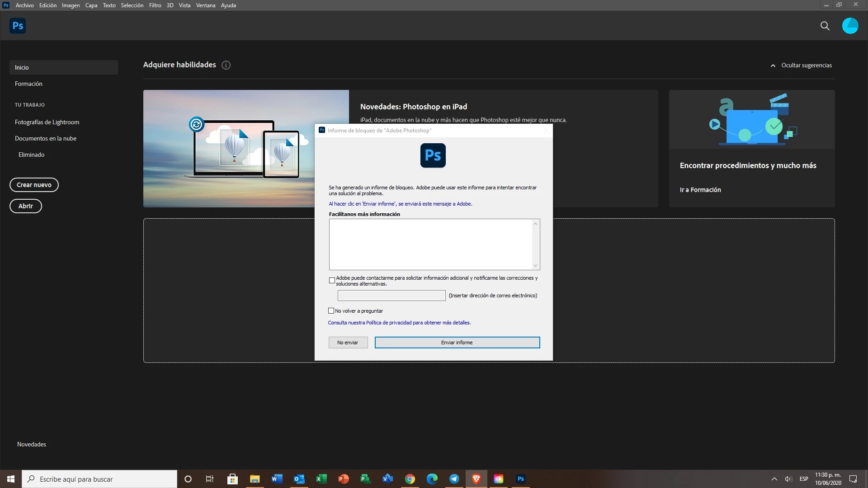
Task: Launch Google Chrome from taskbar
Action: pyautogui.click(x=410, y=479)
